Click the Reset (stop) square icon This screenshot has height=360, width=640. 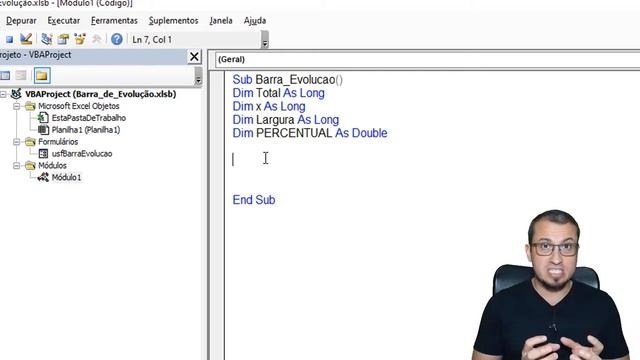pos(9,40)
